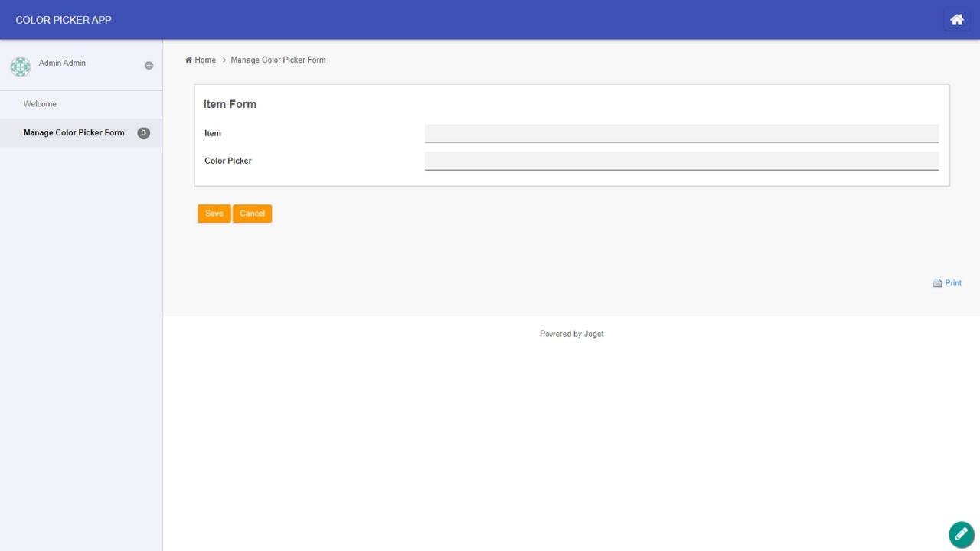
Task: Go to Home via breadcrumb link
Action: pyautogui.click(x=205, y=60)
